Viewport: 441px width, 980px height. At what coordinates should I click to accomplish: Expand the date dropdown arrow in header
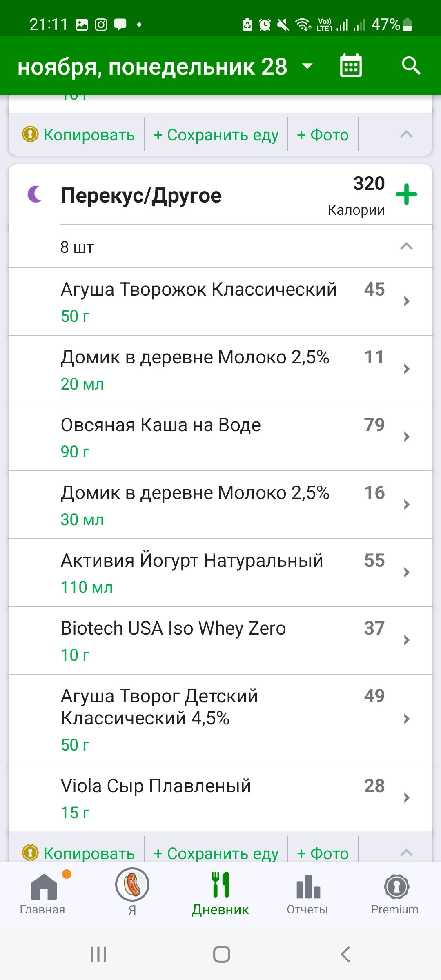(x=307, y=66)
